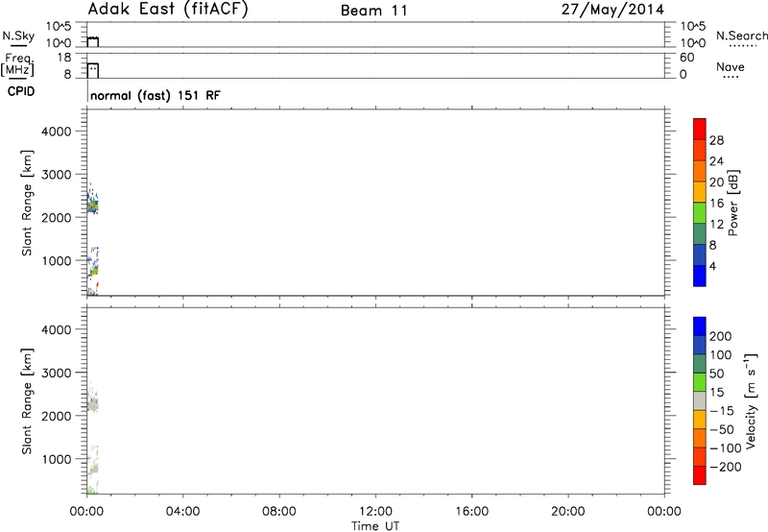Image resolution: width=768 pixels, height=532 pixels.
Task: Click the frequency trace box in Freq panel
Action: [x=93, y=70]
